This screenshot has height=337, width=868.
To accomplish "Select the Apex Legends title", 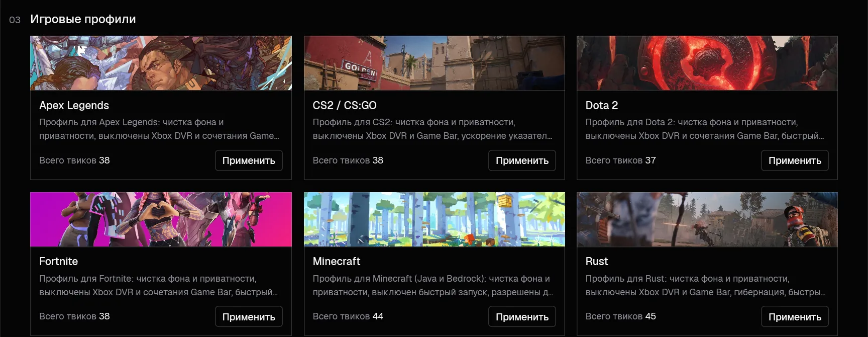I will point(74,105).
